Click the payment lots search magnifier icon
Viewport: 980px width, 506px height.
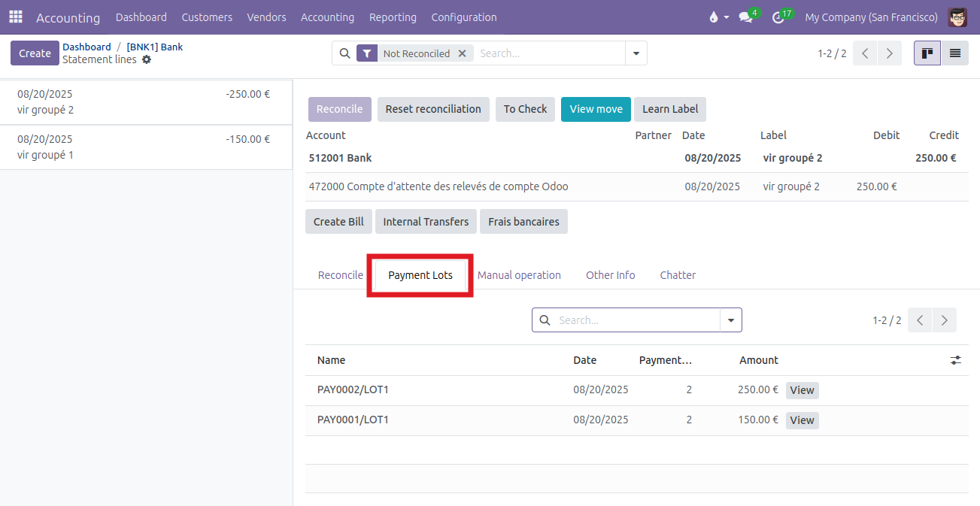coord(545,320)
